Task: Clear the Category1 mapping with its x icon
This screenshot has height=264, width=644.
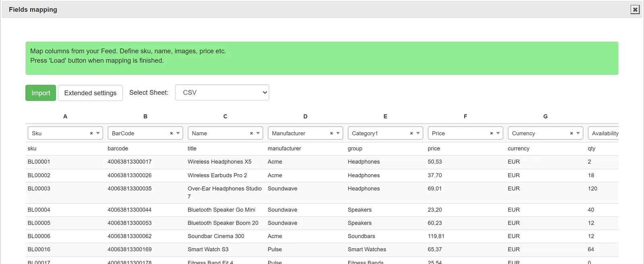Action: [411, 133]
